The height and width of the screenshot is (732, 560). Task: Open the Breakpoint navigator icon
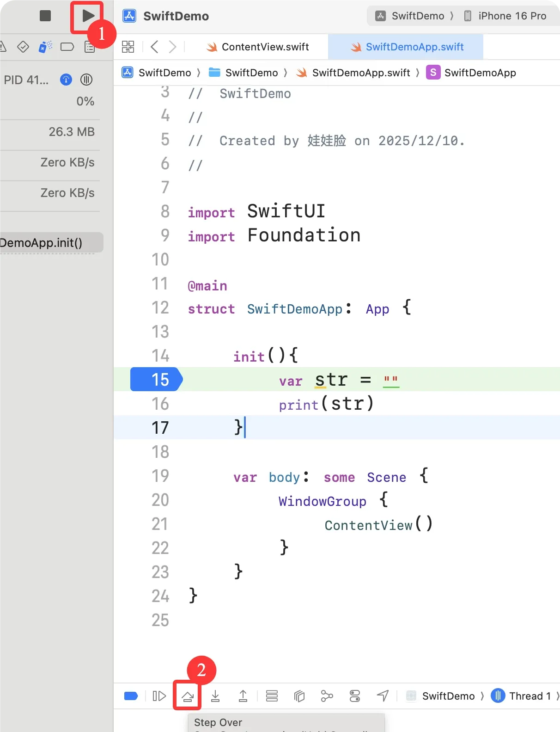pyautogui.click(x=67, y=47)
